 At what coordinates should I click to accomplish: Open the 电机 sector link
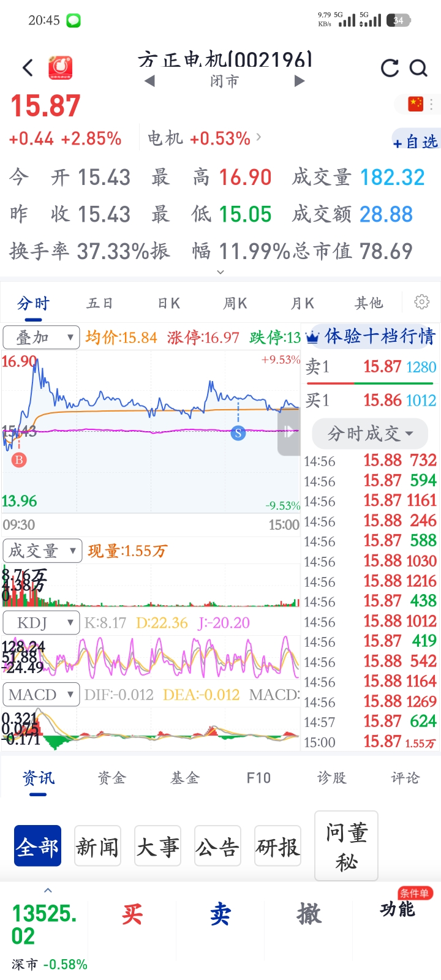coord(205,138)
